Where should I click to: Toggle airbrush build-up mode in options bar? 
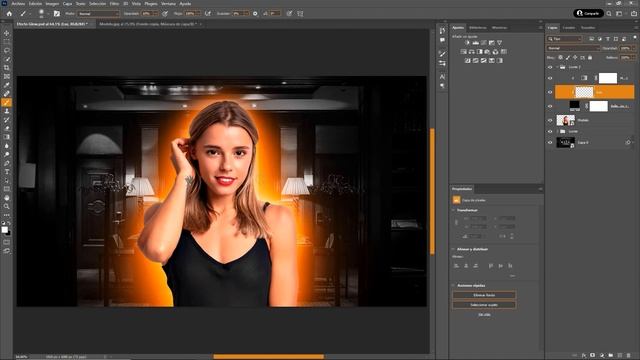tap(208, 13)
